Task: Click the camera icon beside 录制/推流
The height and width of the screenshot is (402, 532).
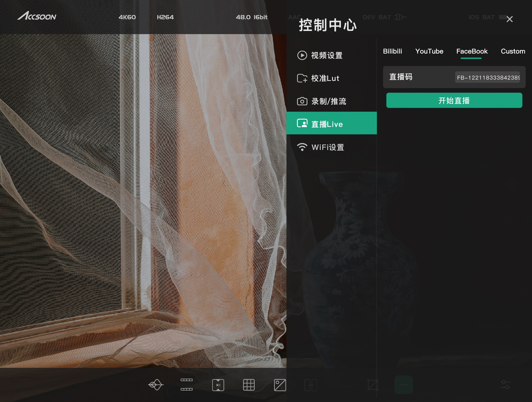Action: [302, 101]
